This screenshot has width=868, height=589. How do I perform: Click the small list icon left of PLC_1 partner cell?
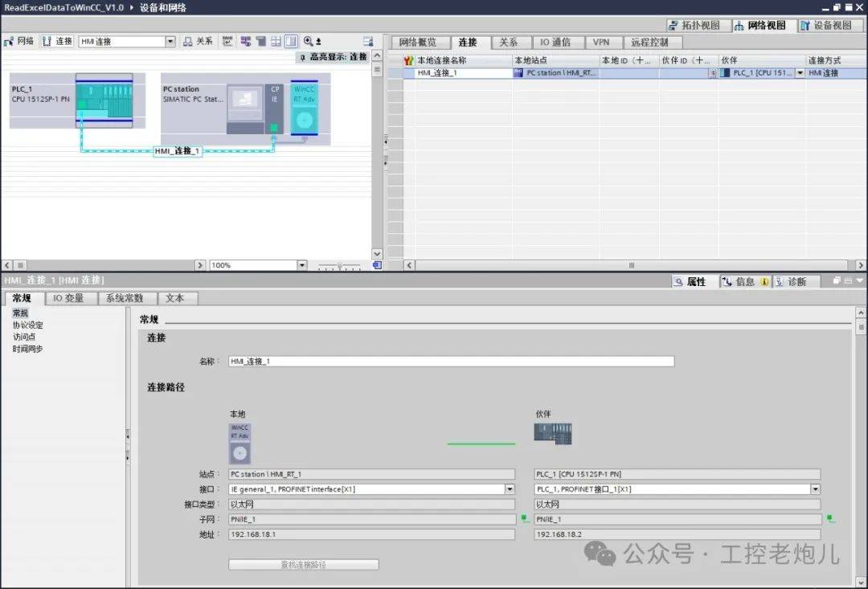(713, 73)
